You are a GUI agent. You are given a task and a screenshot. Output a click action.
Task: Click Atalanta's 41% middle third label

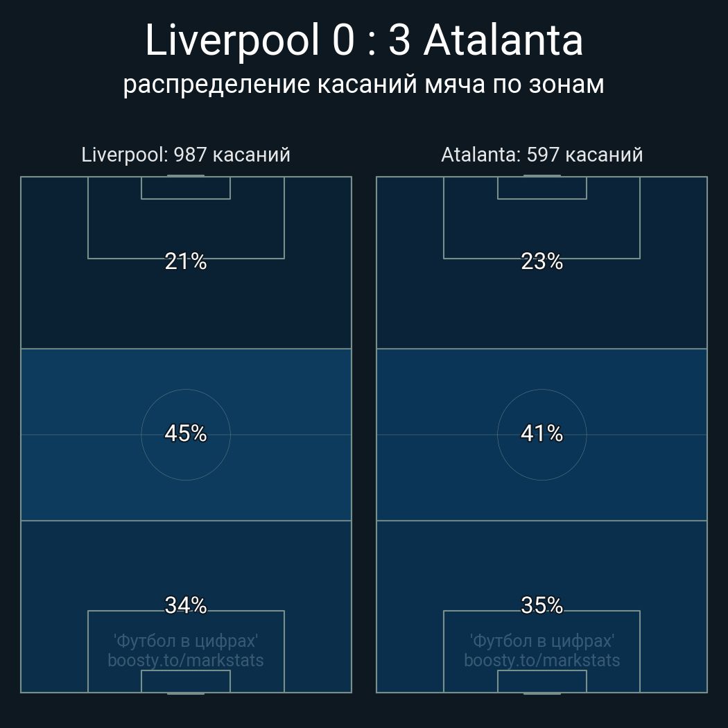coord(541,433)
